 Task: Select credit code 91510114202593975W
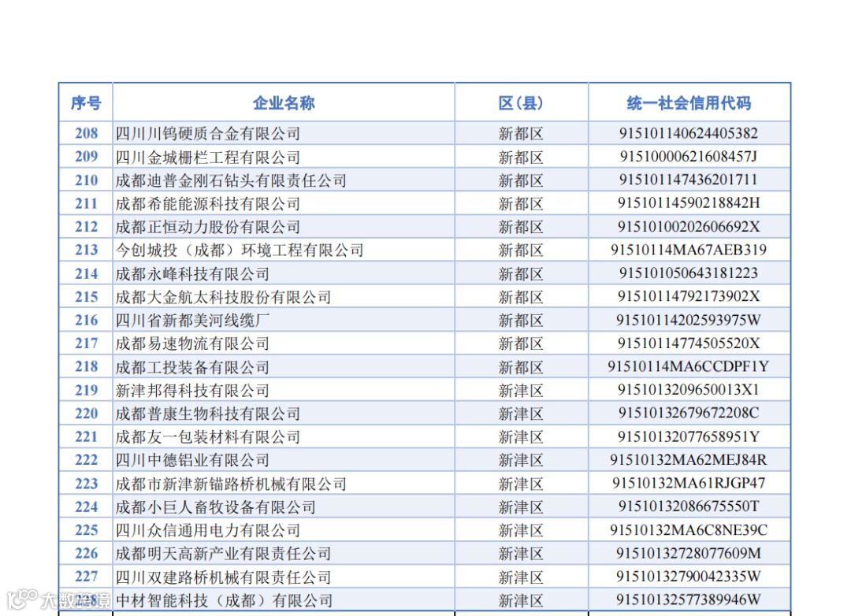coord(689,320)
